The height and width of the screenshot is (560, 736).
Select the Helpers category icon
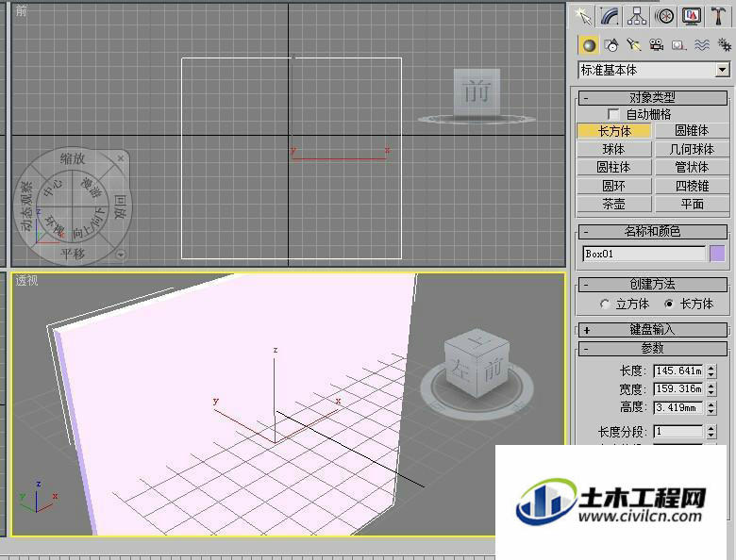pos(678,45)
